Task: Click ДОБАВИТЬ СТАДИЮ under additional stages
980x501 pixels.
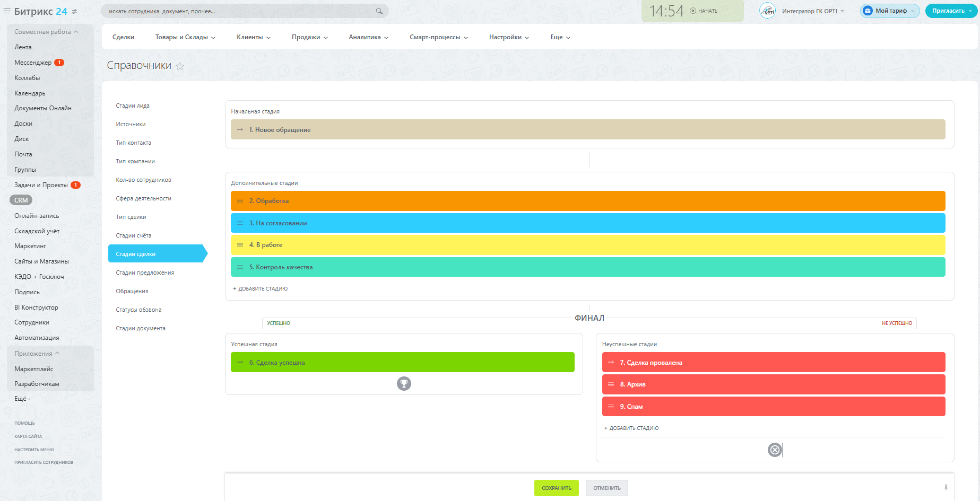Action: tap(261, 289)
